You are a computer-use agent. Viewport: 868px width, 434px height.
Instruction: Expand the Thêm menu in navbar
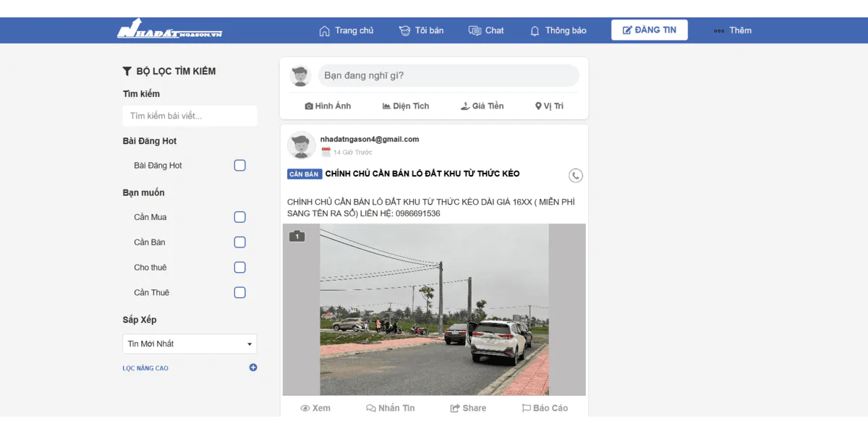point(733,30)
